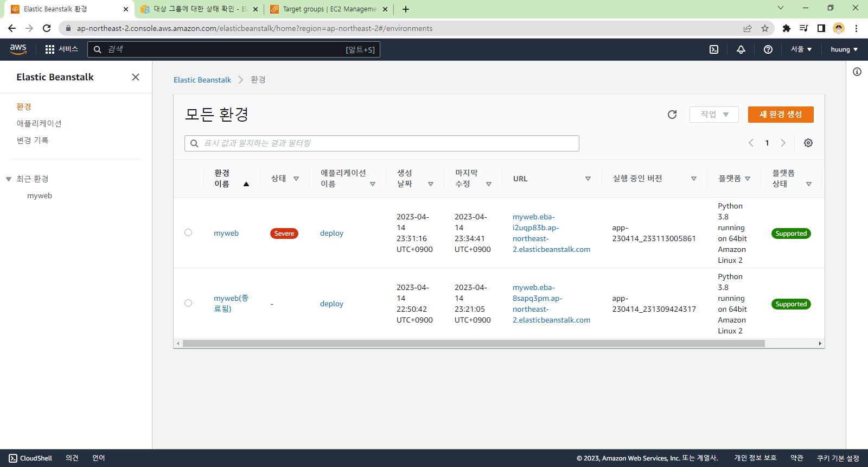Image resolution: width=868 pixels, height=467 pixels.
Task: Click the Severe status badge
Action: pyautogui.click(x=284, y=233)
